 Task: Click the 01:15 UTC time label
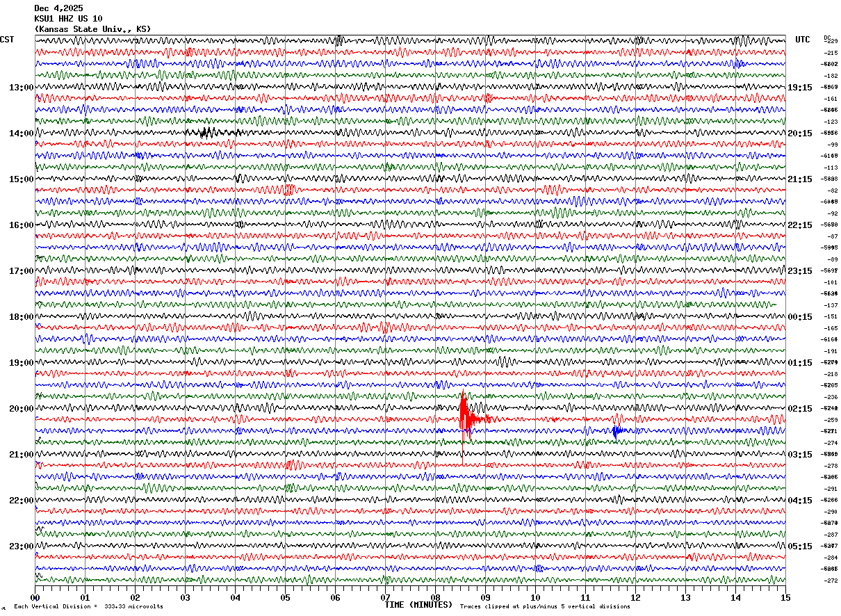point(800,363)
